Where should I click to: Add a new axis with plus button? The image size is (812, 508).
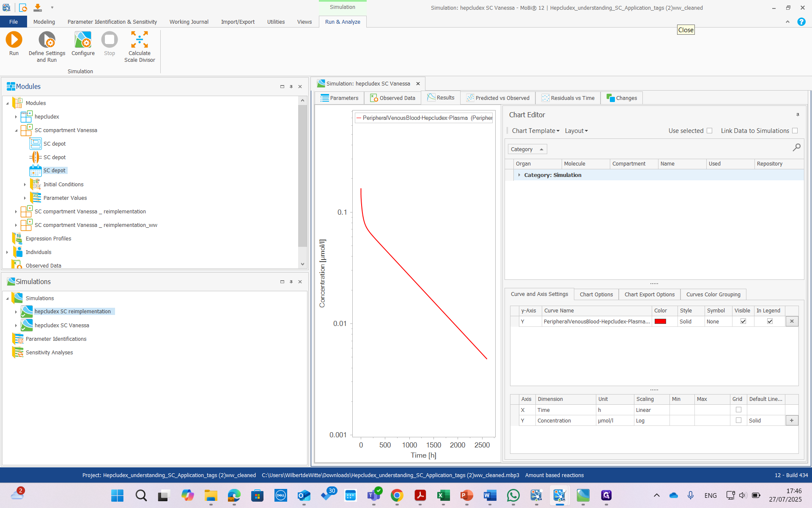[x=792, y=420]
